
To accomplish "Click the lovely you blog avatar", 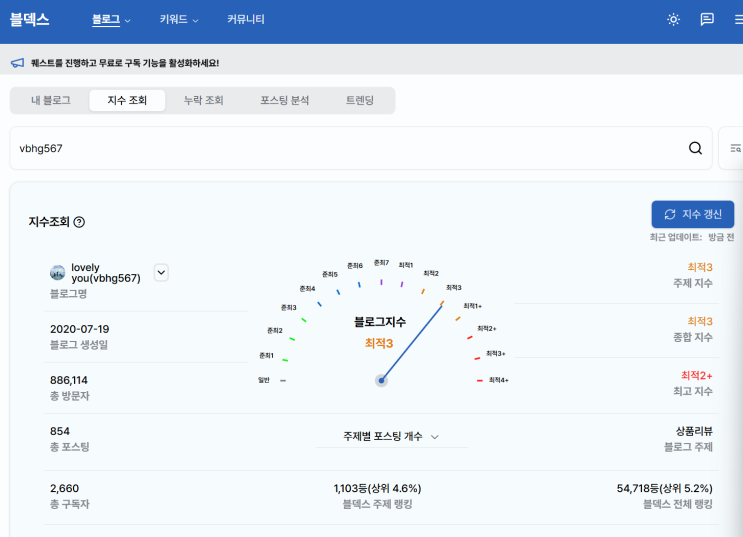I will 58,273.
